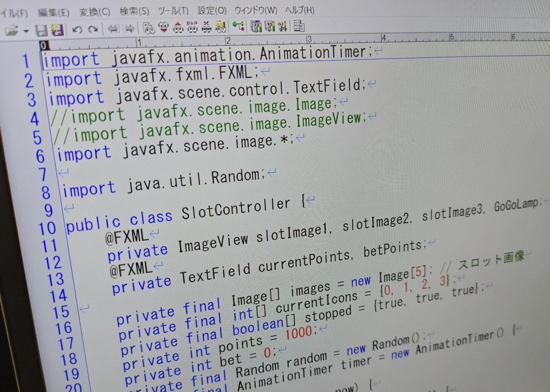The width and height of the screenshot is (550, 392).
Task: Open the ツール(T) menu
Action: [x=173, y=11]
